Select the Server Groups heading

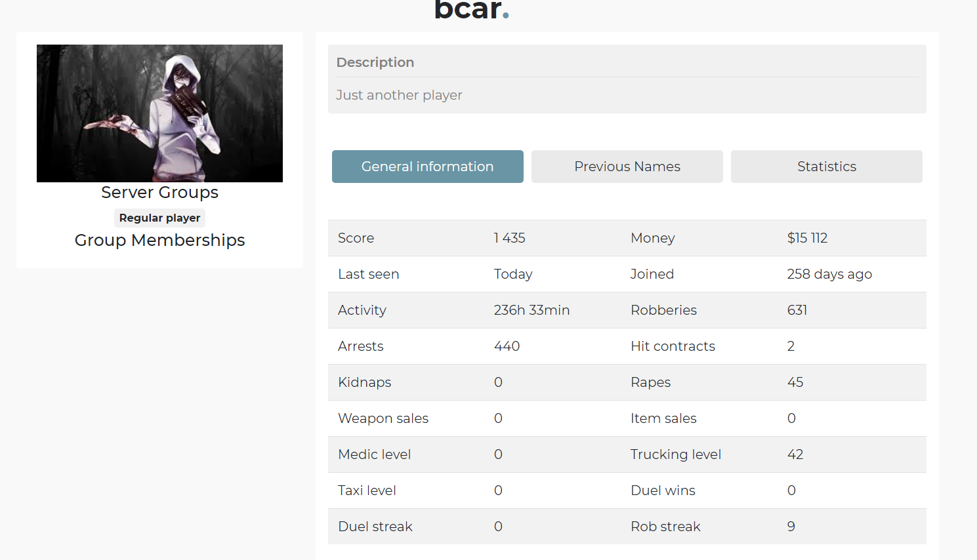(159, 192)
